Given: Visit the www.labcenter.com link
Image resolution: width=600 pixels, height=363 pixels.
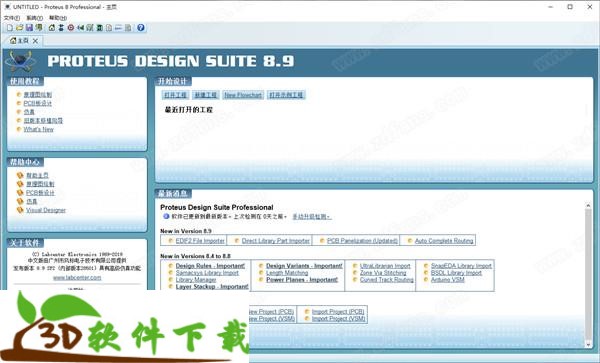Looking at the screenshot, I should coord(77,278).
